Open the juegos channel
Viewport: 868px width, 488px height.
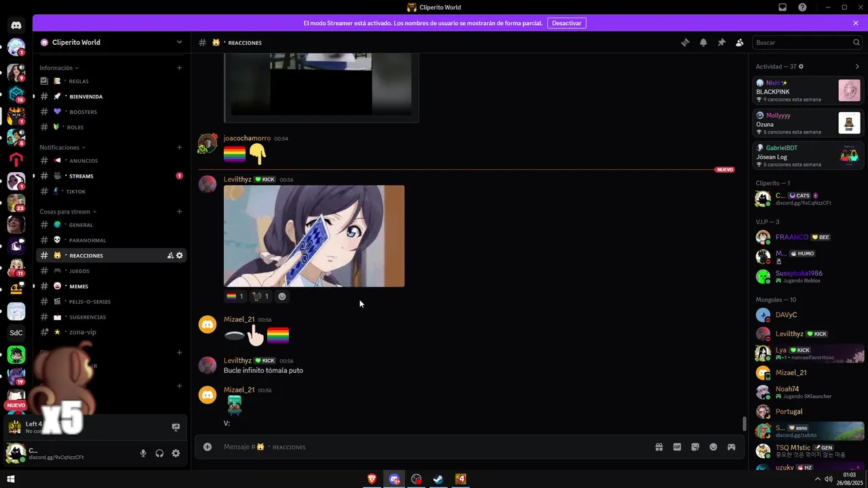[x=112, y=271]
